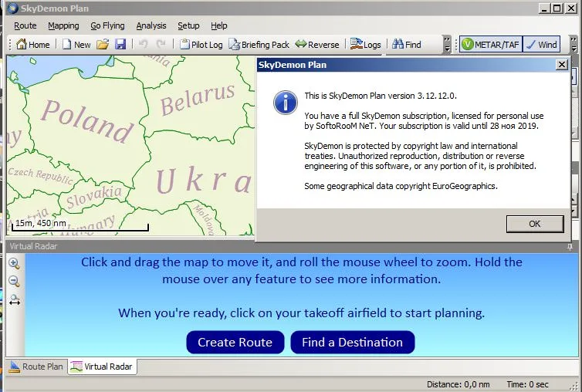Click the Czech Republic map label

41,176
